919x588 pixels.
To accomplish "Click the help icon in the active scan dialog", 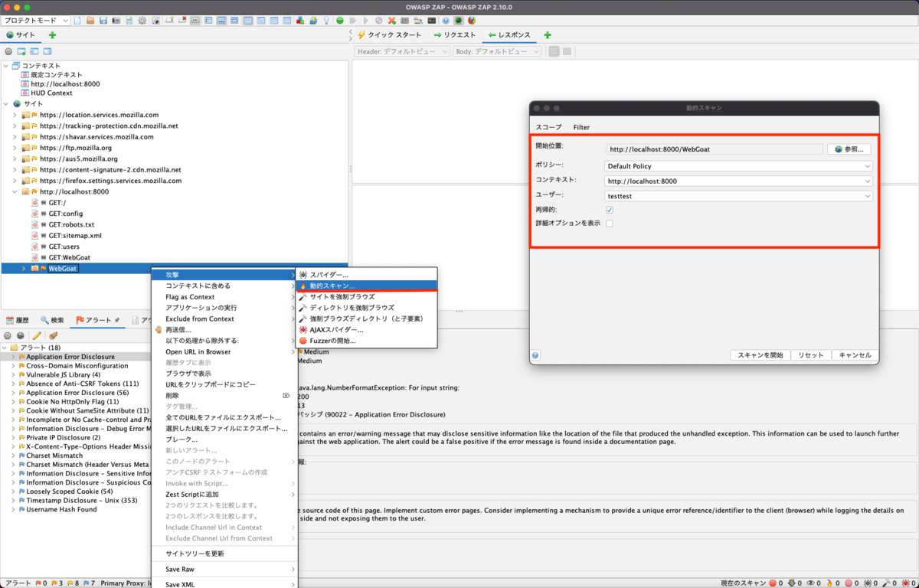I will [535, 355].
